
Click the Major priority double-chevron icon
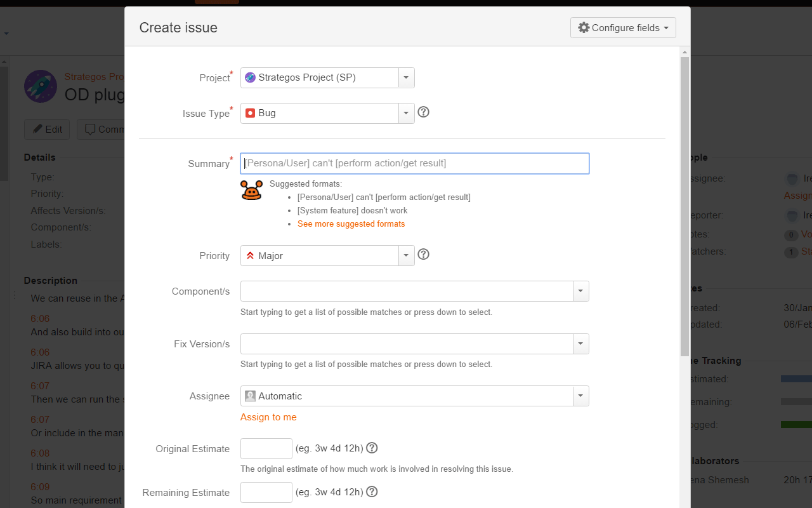coord(249,255)
